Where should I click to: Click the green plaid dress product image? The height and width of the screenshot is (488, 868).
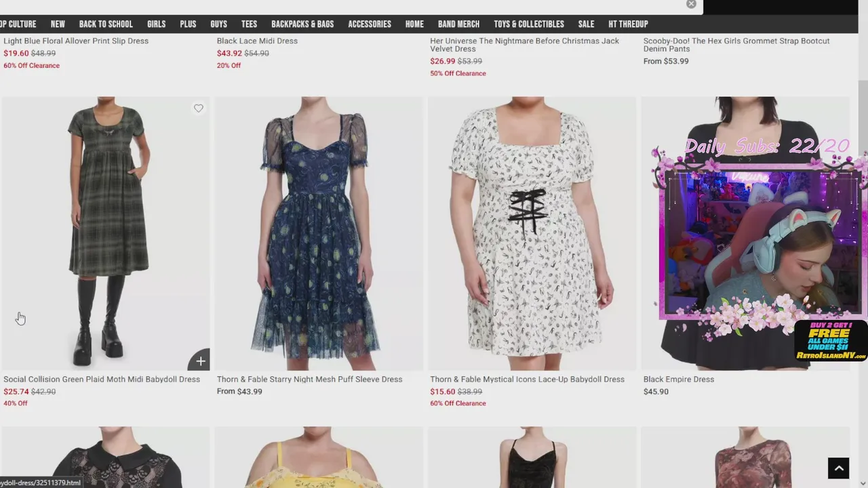click(105, 233)
